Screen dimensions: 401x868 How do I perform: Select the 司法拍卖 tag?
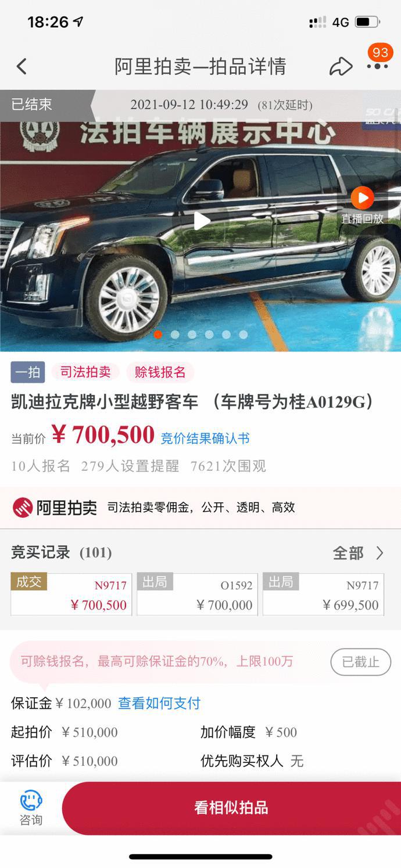click(x=85, y=372)
